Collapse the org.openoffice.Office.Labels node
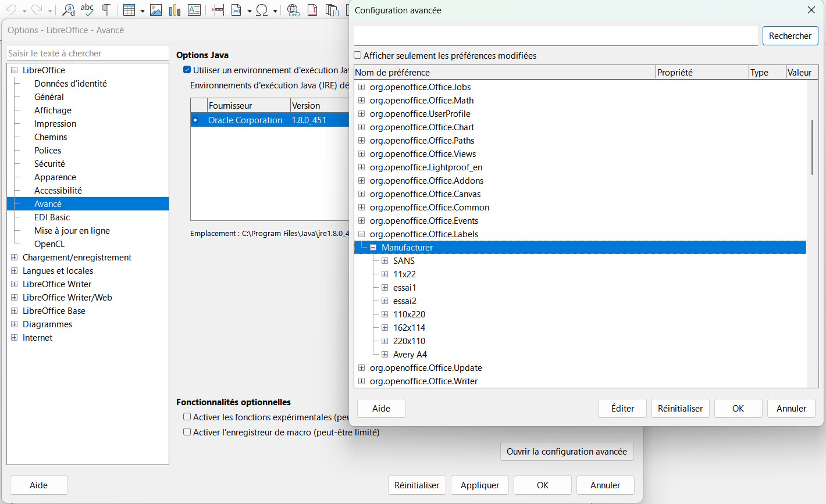The image size is (826, 504). (x=361, y=234)
